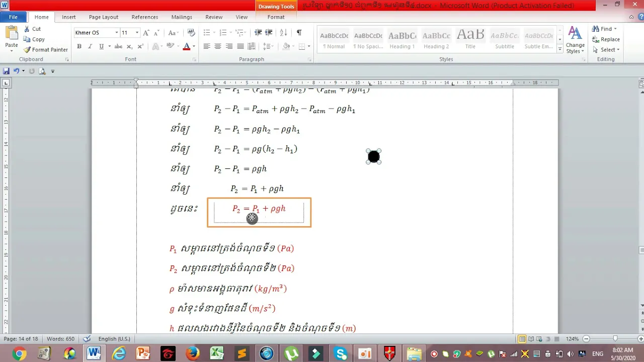Toggle Underline formatting
Screen dimensions: 644x362
pos(101,46)
